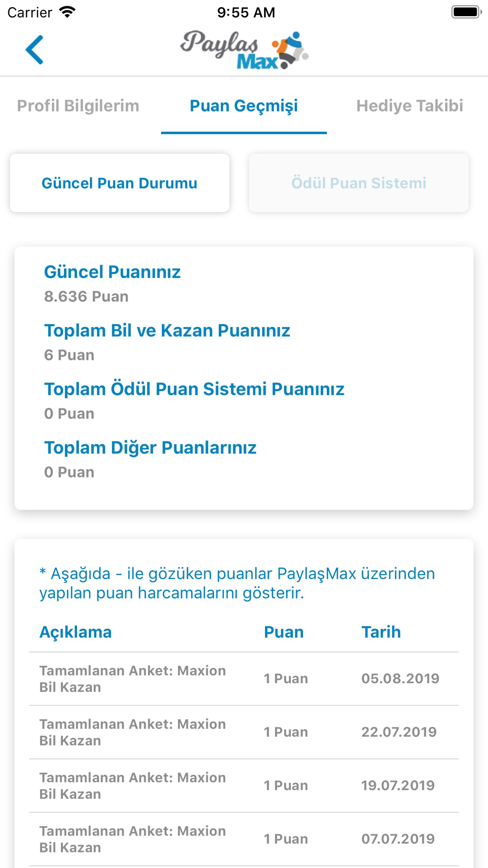This screenshot has height=868, width=488.
Task: Tap the Açıklama column header
Action: coord(76,632)
